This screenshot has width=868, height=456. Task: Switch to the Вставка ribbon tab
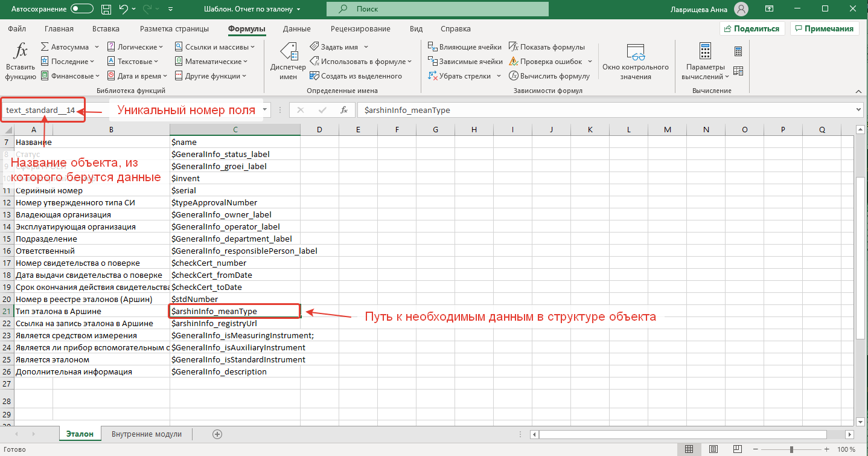click(106, 29)
